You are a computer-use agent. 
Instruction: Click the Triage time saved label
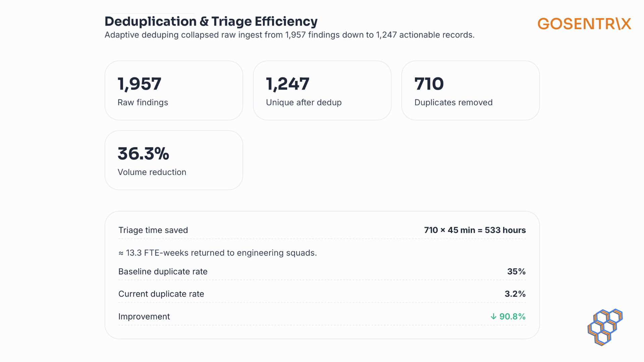[153, 230]
